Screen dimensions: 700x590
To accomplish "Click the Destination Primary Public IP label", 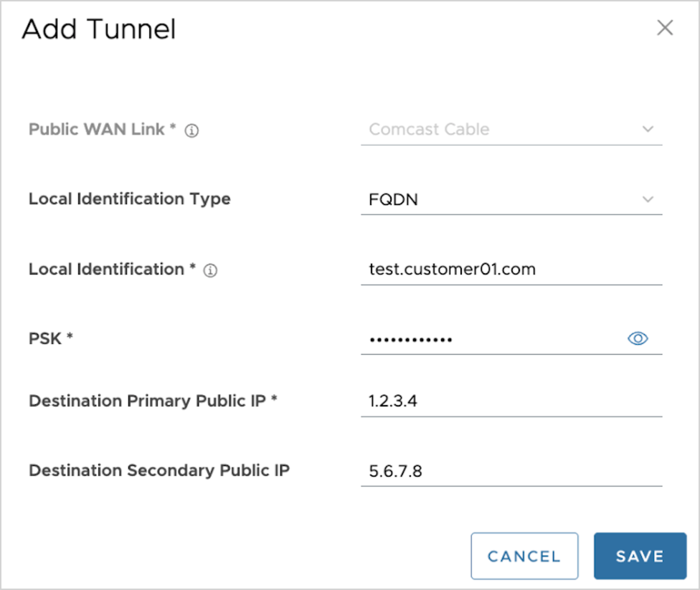I will 153,401.
